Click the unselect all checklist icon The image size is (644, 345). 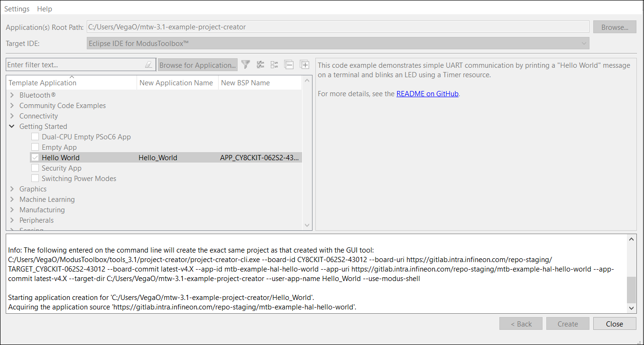(x=275, y=64)
